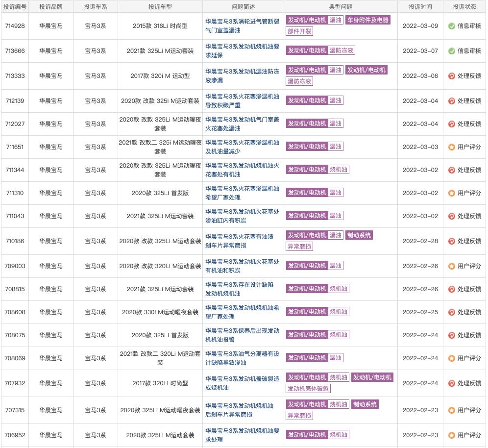
Task: Click complaint number 714928
Action: (15, 26)
